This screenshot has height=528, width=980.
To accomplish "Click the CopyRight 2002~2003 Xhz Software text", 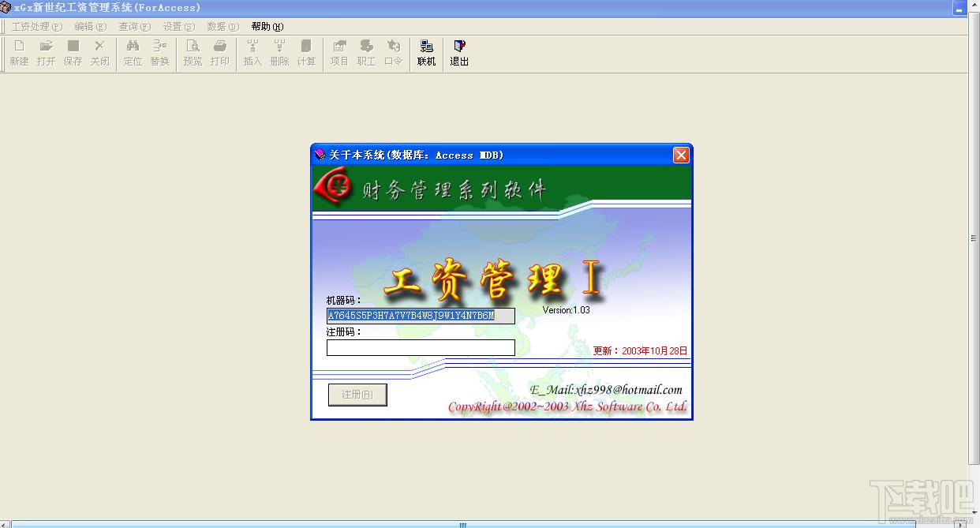I will point(568,407).
